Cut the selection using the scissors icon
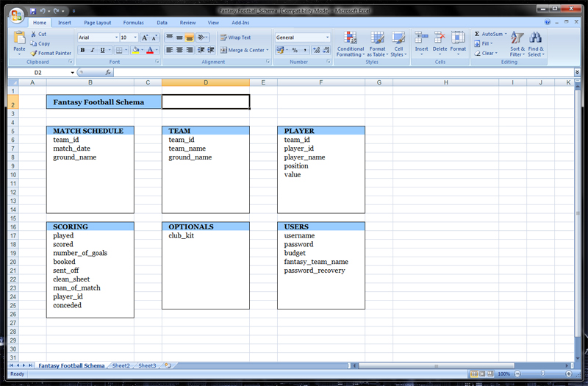This screenshot has width=588, height=386. click(34, 34)
